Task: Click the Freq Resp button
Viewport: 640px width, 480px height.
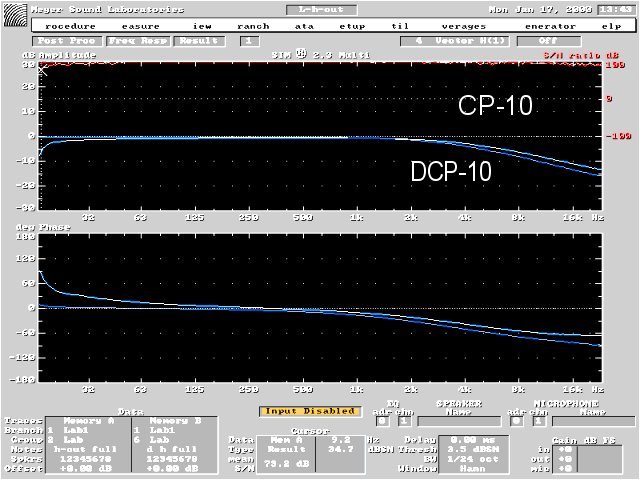Action: point(138,41)
